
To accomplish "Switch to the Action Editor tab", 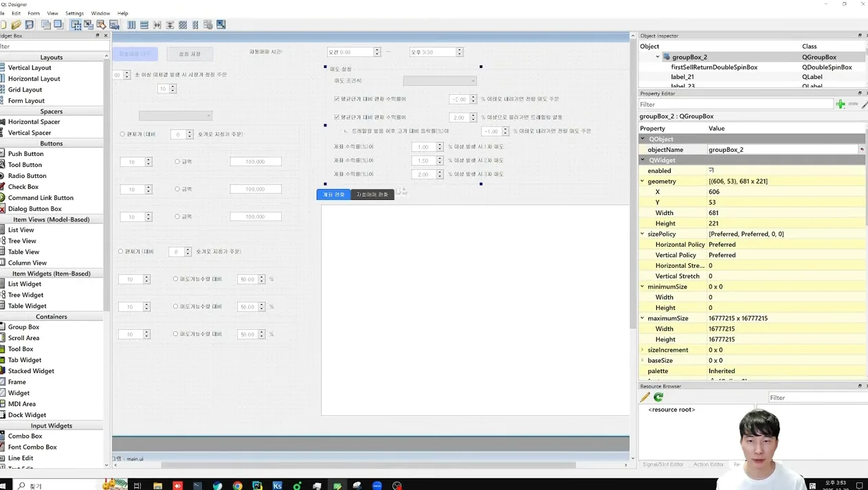I will coord(708,465).
